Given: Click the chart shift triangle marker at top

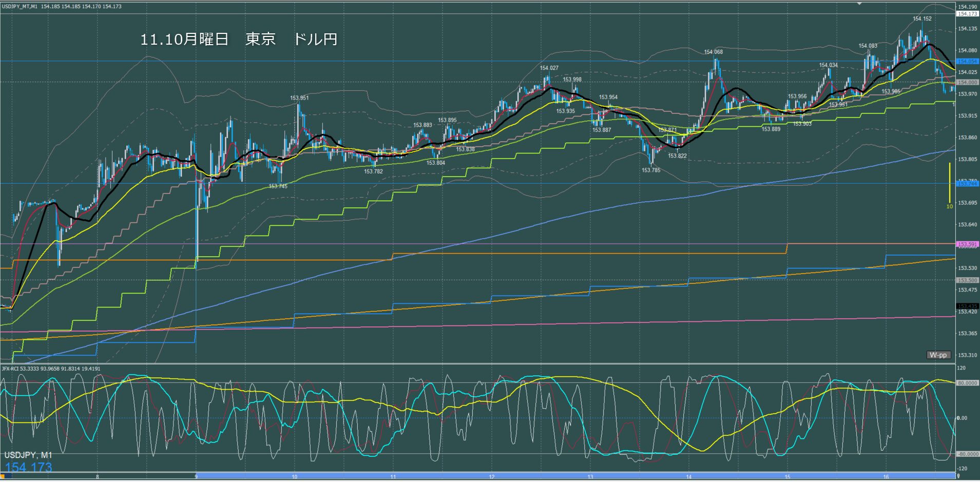Looking at the screenshot, I should 859,3.
